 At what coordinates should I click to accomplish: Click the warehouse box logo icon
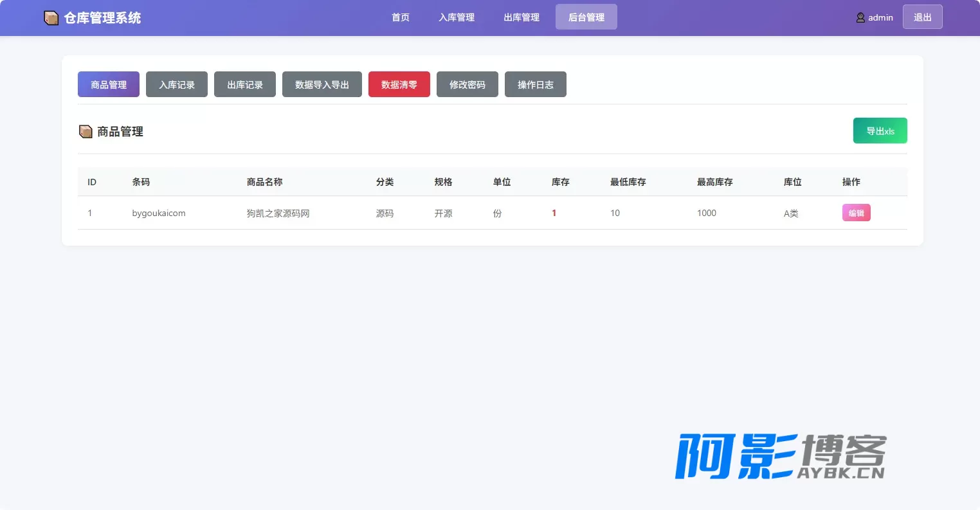51,18
